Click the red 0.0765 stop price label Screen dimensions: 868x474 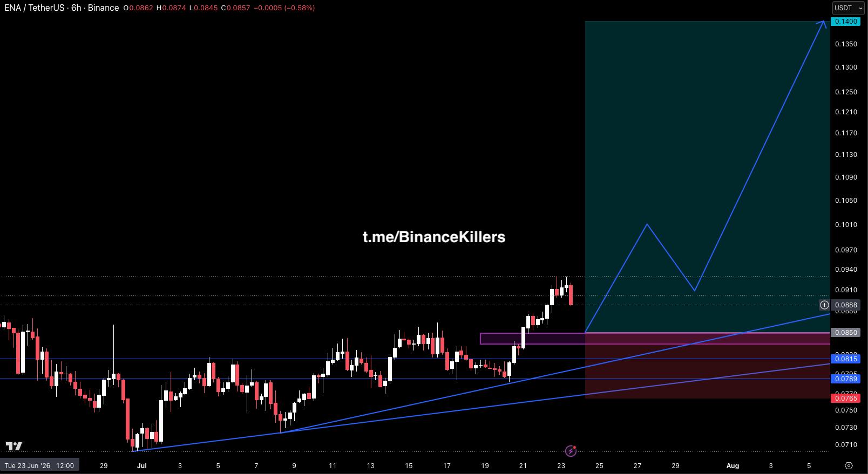pos(845,399)
